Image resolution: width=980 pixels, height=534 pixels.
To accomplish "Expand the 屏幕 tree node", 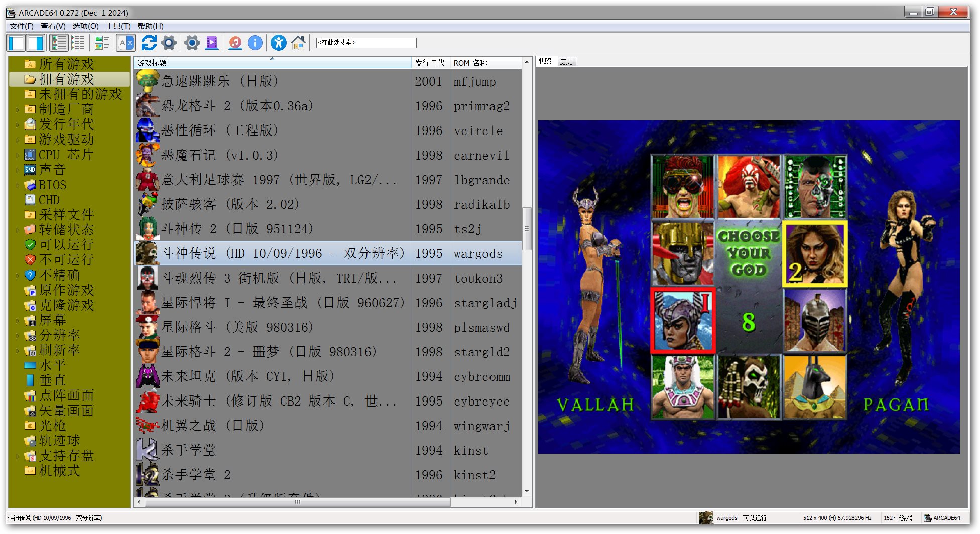I will 18,320.
